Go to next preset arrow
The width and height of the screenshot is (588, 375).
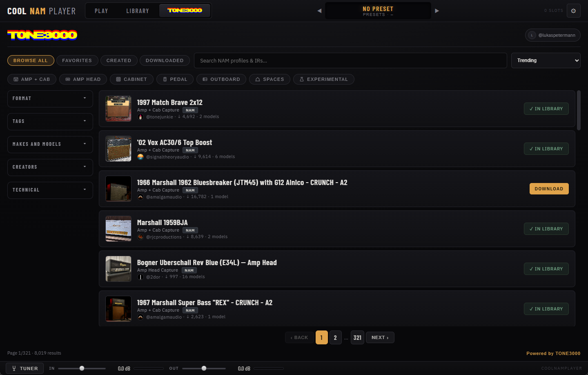pyautogui.click(x=437, y=11)
